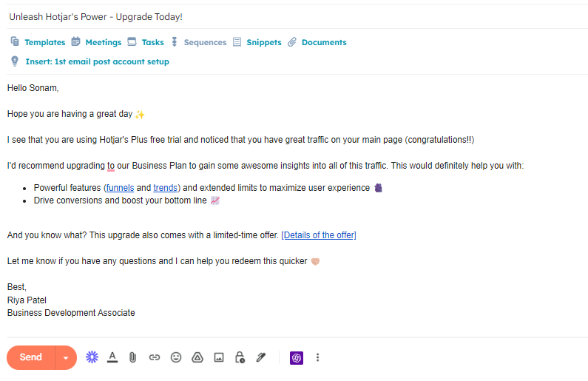
Task: Click the 'Powerful features' bullet point text
Action: click(x=202, y=188)
